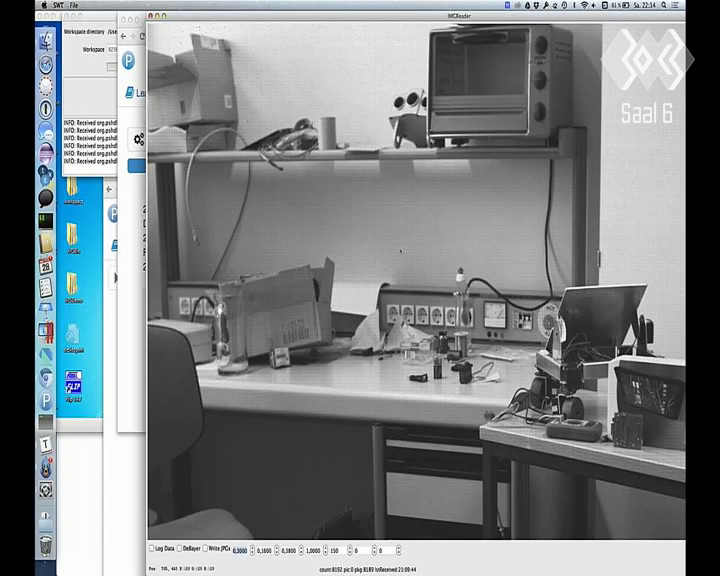The image size is (720, 576).
Task: Adjust the stepper next to 0,3000
Action: (x=252, y=550)
